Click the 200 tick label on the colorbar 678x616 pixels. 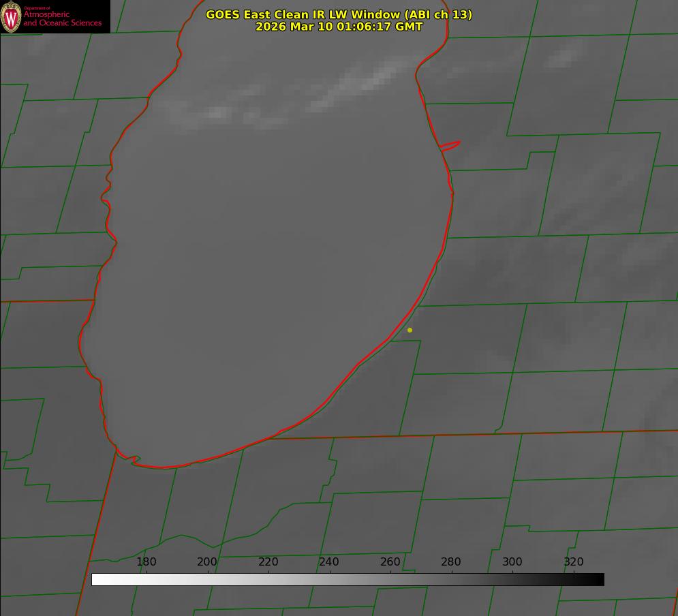207,562
